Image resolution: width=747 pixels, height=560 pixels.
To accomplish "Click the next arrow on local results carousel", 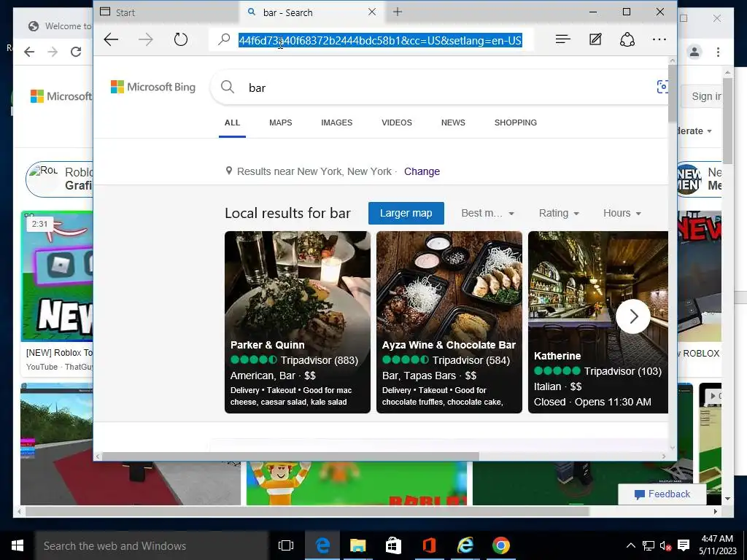I will point(633,316).
